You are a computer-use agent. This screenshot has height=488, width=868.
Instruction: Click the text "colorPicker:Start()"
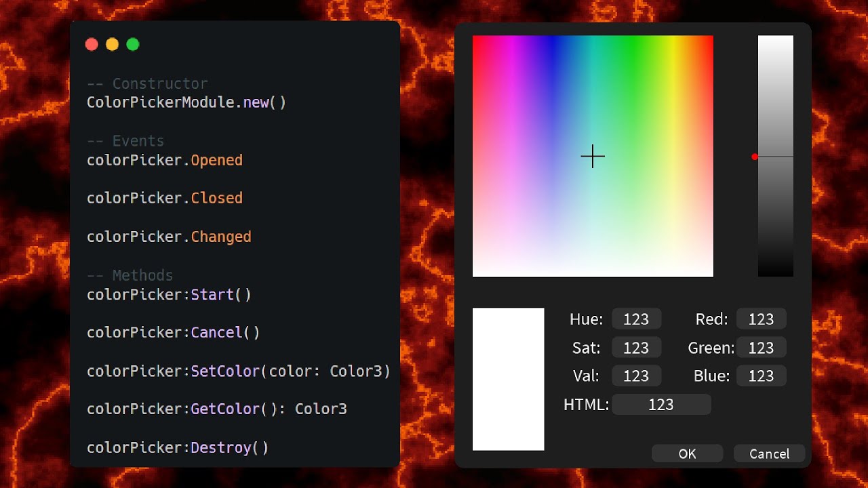click(170, 294)
